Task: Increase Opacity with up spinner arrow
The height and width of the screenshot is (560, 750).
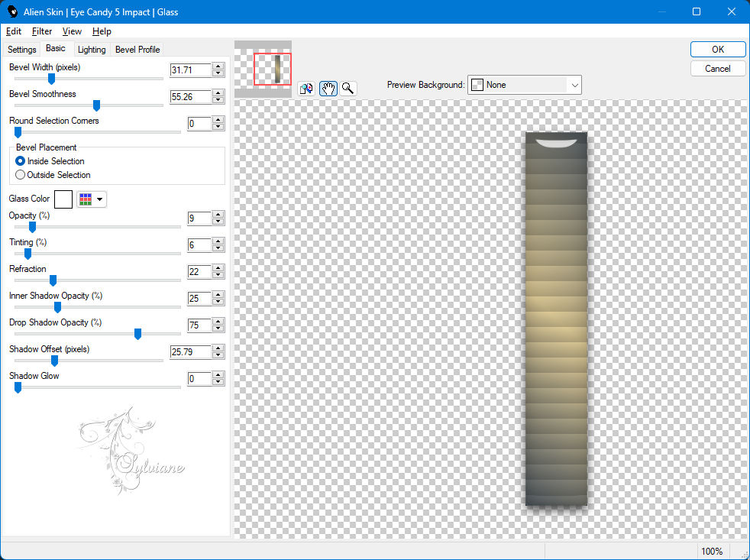Action: (218, 215)
